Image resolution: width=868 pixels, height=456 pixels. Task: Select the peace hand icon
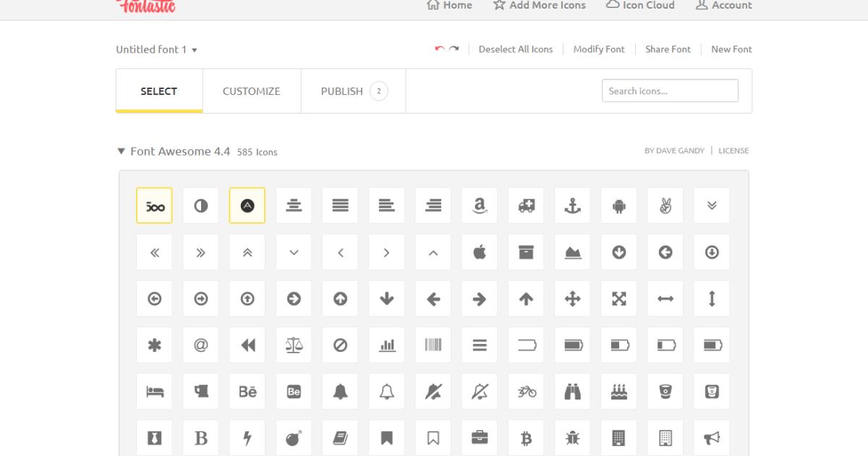pyautogui.click(x=665, y=206)
